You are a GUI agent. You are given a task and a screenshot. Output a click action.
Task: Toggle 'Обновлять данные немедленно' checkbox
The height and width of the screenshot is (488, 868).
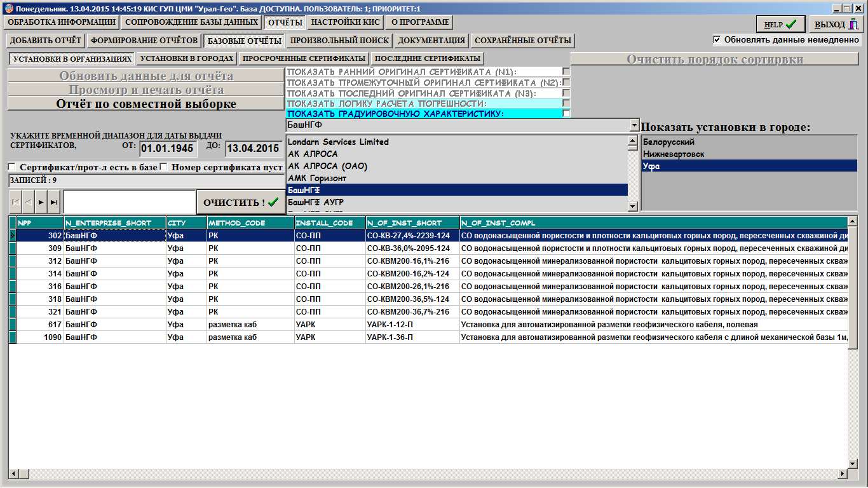pyautogui.click(x=717, y=39)
